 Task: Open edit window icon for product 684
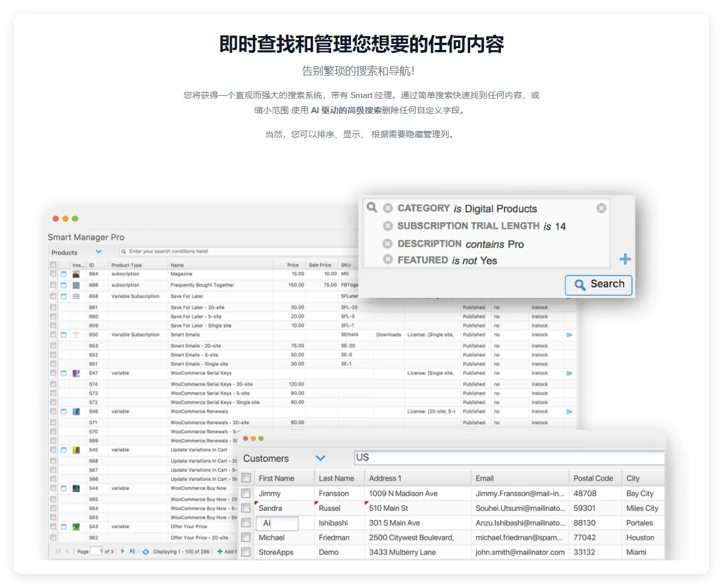pyautogui.click(x=64, y=274)
